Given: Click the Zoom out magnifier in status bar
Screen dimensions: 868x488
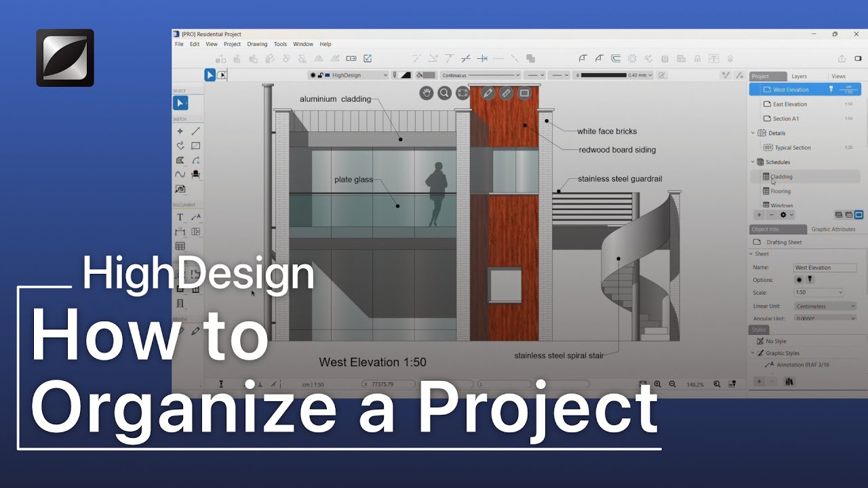Looking at the screenshot, I should coord(672,384).
